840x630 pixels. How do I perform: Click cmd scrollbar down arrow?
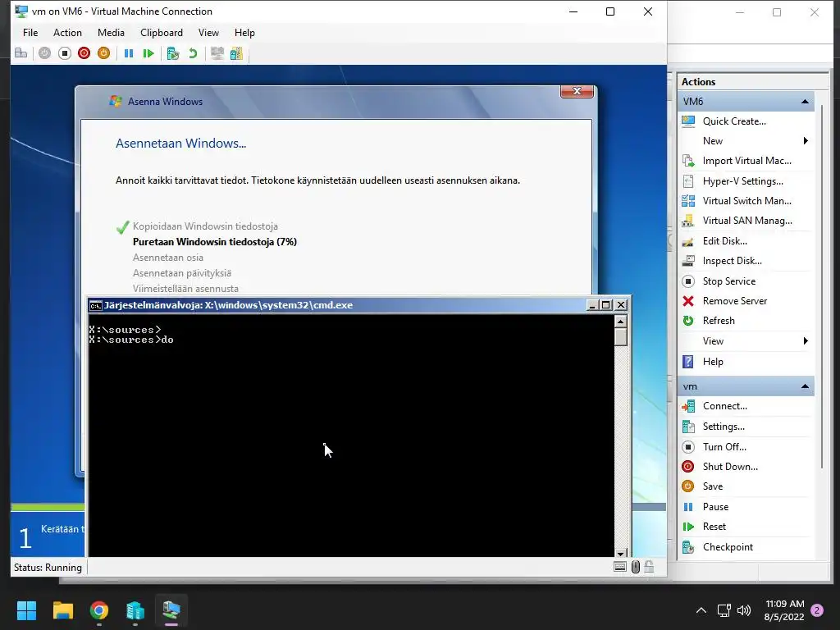(621, 554)
